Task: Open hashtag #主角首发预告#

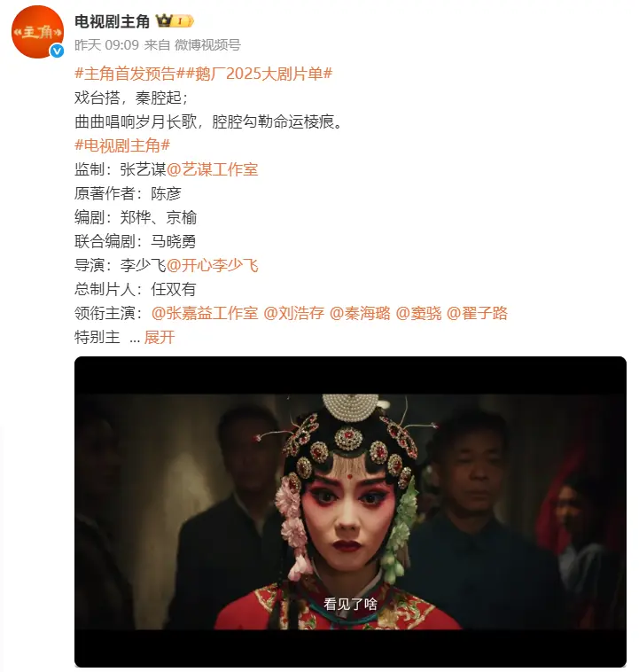Action: (130, 74)
